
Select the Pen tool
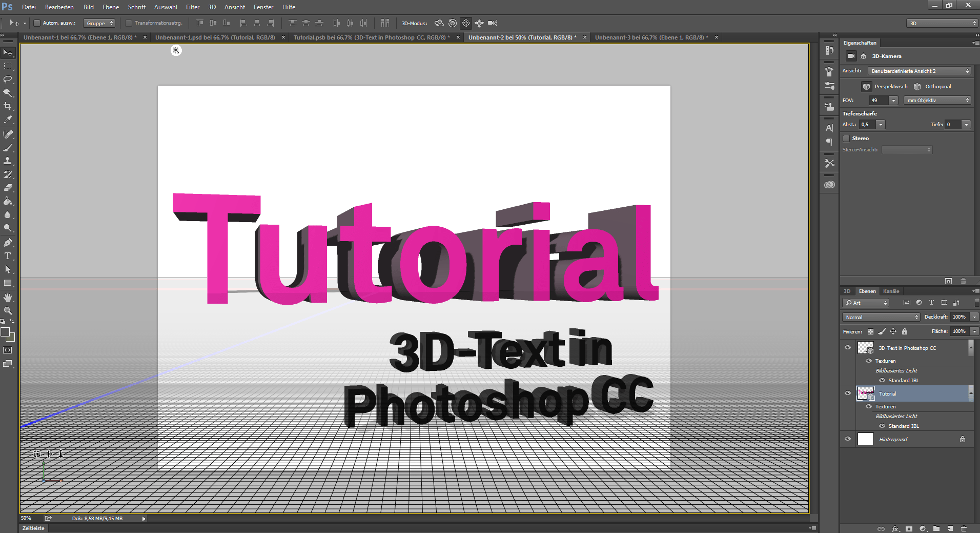tap(8, 243)
